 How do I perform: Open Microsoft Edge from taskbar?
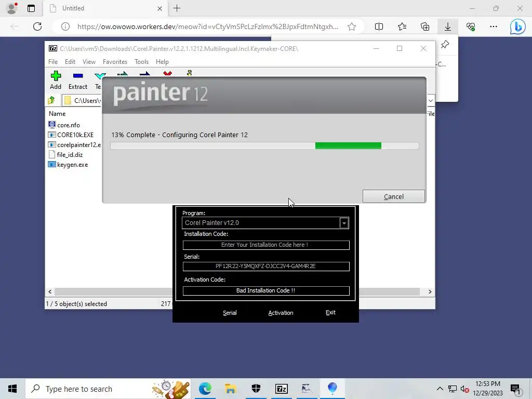point(205,389)
